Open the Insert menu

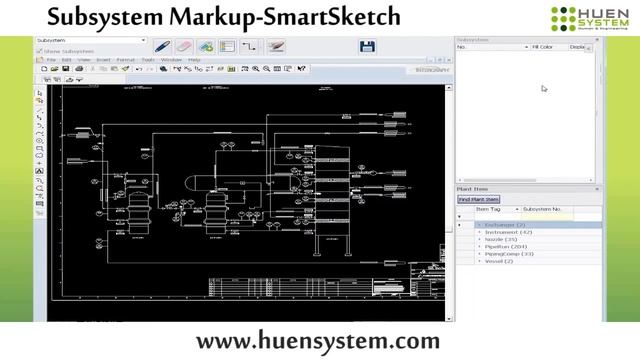tap(103, 60)
